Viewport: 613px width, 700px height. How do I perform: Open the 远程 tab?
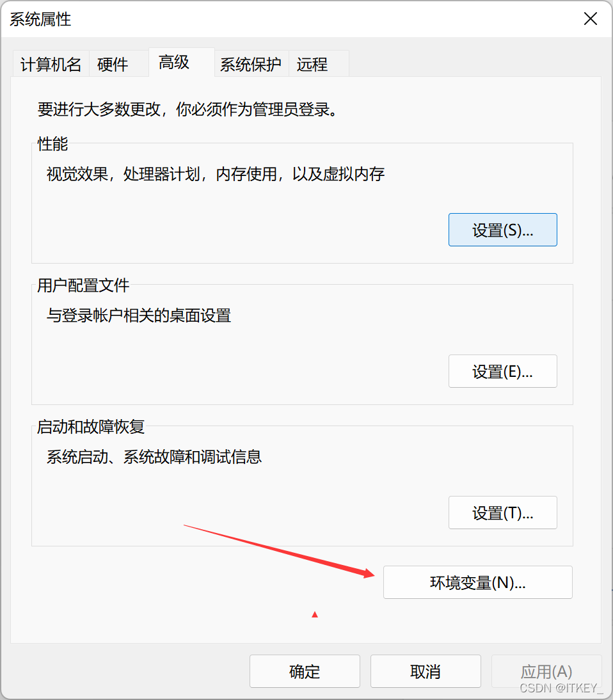(x=319, y=64)
